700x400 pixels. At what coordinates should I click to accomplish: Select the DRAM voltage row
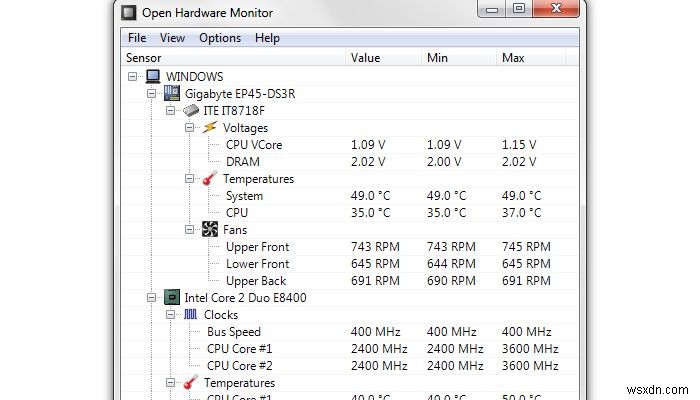pos(350,162)
